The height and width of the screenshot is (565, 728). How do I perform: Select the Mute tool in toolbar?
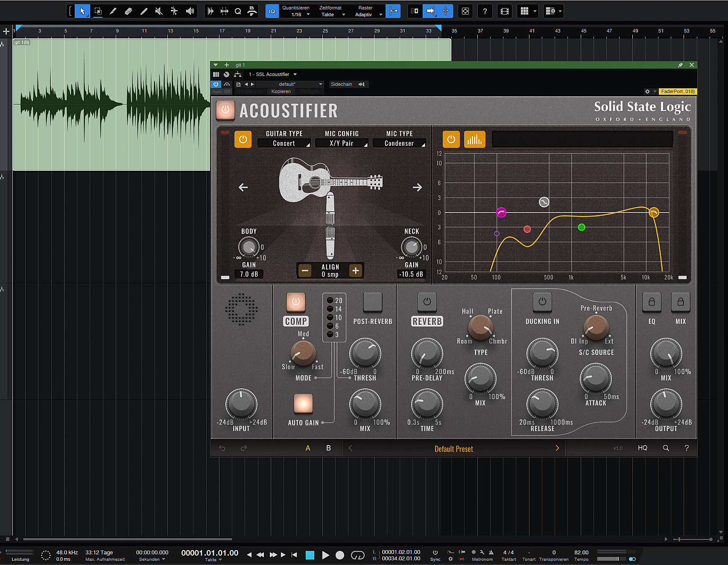pyautogui.click(x=159, y=11)
